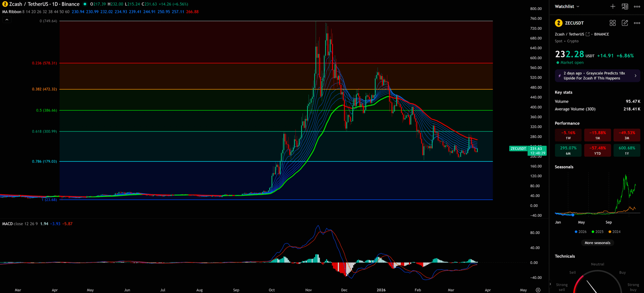
Task: Click the Technicals gauge needle
Action: [x=591, y=286]
